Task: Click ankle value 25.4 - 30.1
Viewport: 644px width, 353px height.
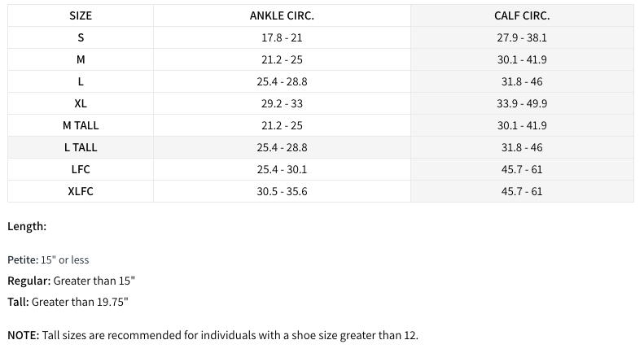Action: pyautogui.click(x=282, y=169)
